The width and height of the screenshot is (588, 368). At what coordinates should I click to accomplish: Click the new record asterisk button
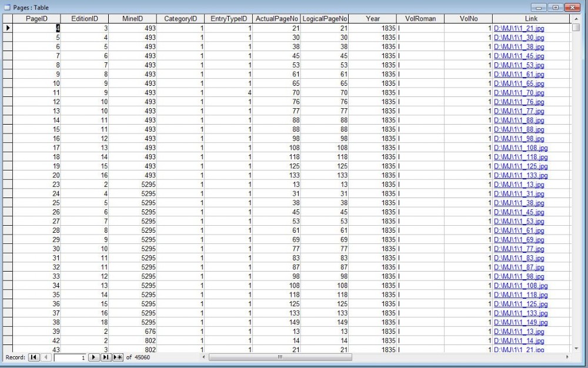(118, 357)
